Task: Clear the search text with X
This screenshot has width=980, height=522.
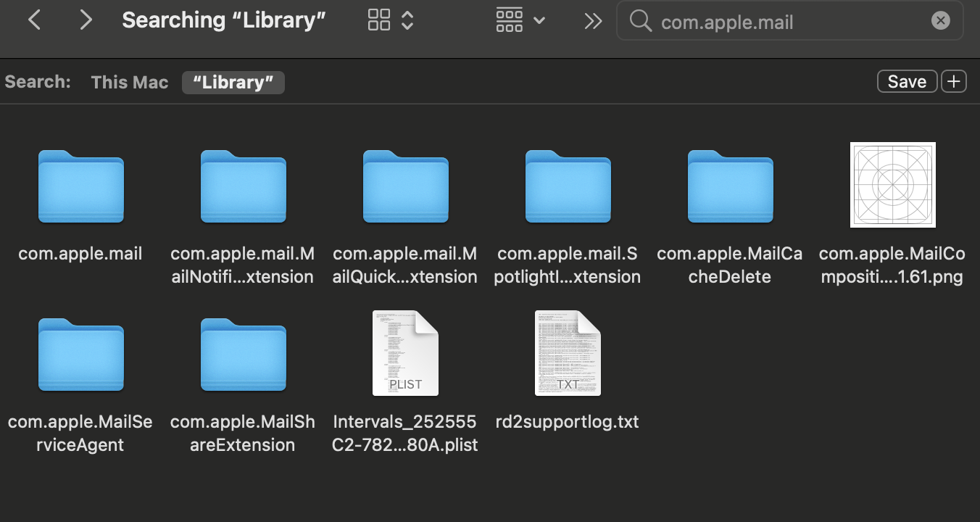Action: tap(940, 21)
